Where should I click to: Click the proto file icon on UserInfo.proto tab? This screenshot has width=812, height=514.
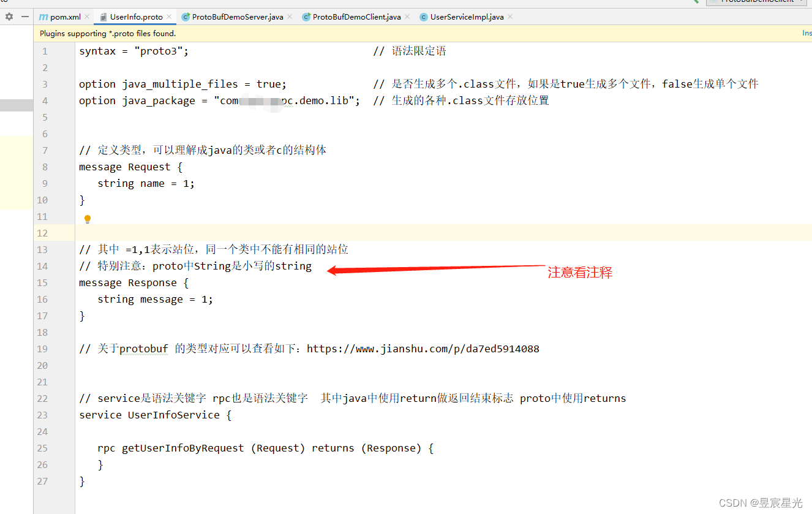click(x=103, y=17)
